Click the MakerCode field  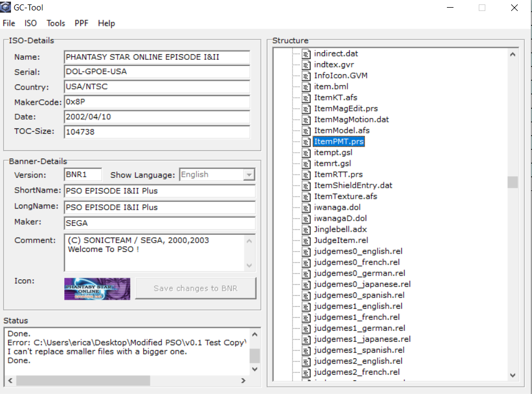(157, 102)
